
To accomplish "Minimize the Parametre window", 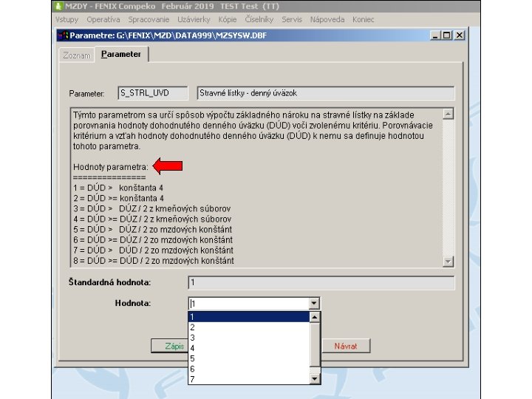I will 434,35.
